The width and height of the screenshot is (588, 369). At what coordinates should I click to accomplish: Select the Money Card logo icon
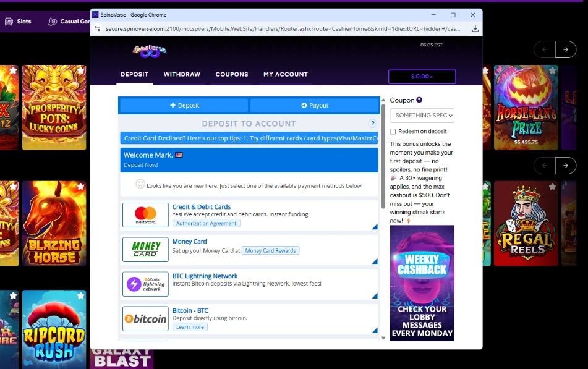pyautogui.click(x=145, y=250)
